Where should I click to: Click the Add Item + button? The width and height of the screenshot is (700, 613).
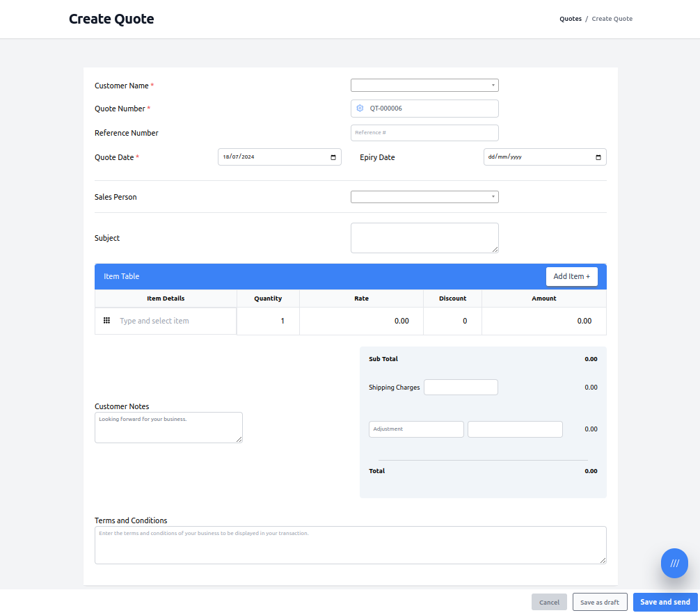[571, 276]
